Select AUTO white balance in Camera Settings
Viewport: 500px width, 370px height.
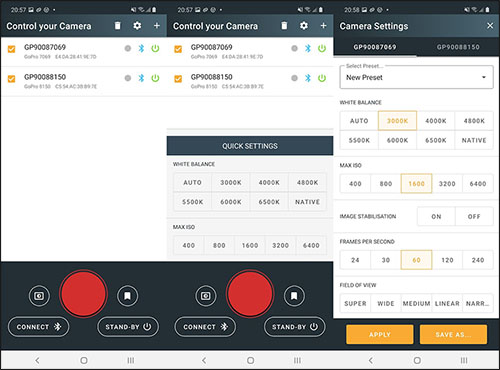359,121
